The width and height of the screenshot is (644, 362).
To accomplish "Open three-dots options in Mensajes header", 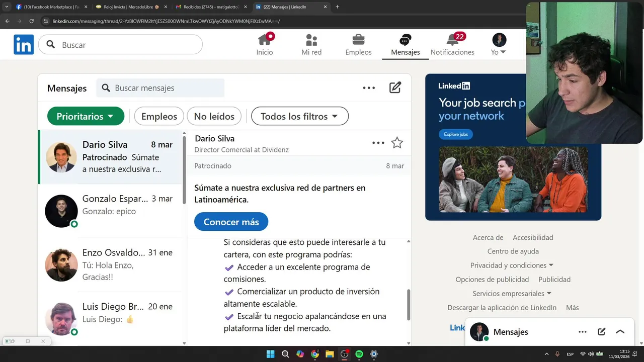I will pos(369,87).
